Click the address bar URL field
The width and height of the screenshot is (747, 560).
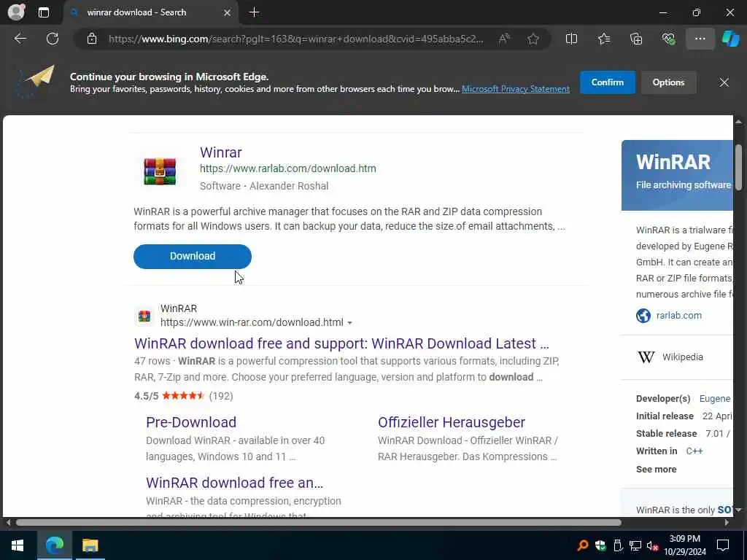click(295, 39)
